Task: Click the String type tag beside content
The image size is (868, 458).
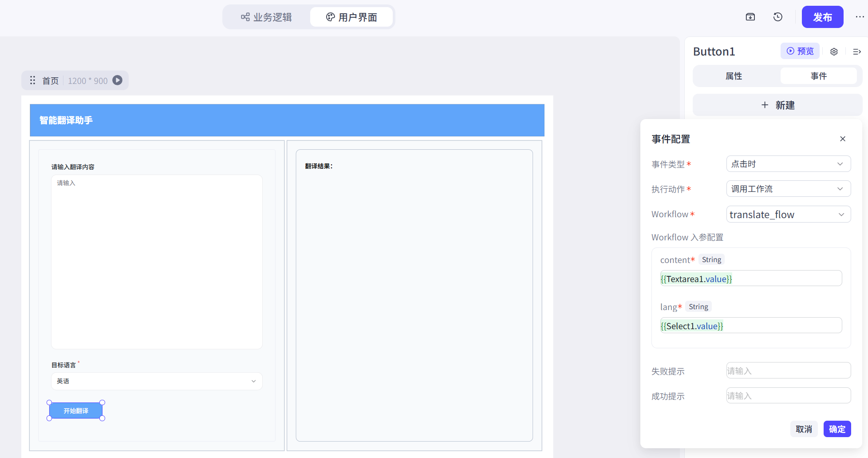Action: (x=711, y=259)
